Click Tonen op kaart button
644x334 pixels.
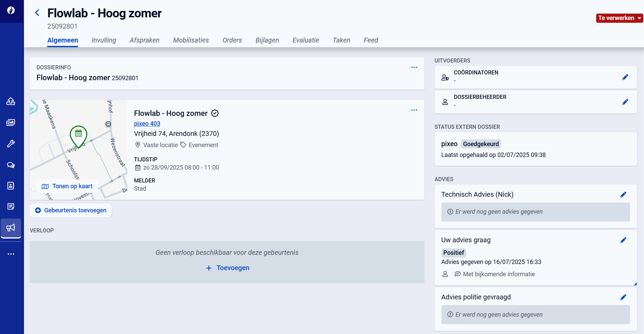click(67, 186)
